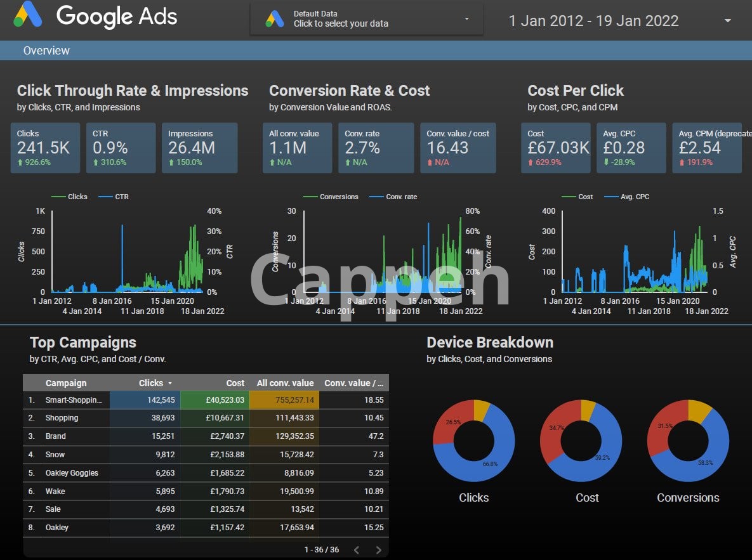Select the Impressions 26.4M scorecard

[199, 148]
